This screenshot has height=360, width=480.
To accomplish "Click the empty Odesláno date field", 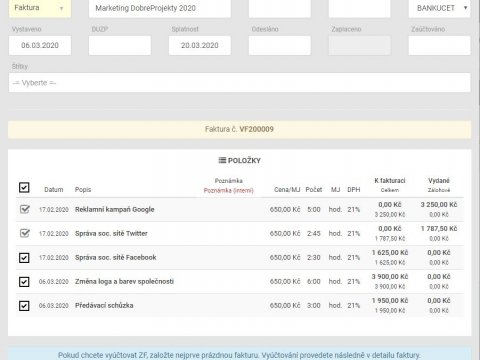I will point(280,45).
